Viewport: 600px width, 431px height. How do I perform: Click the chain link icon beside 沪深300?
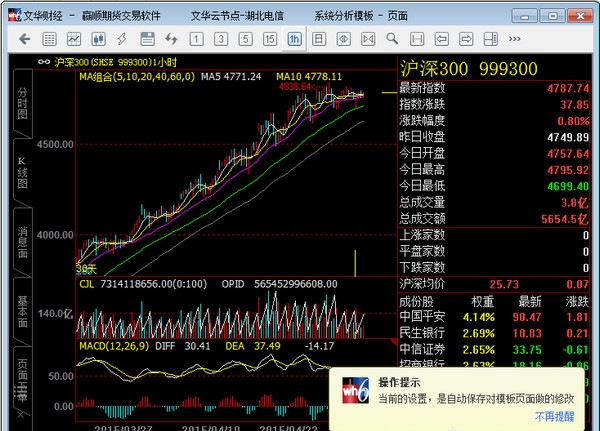coord(44,62)
